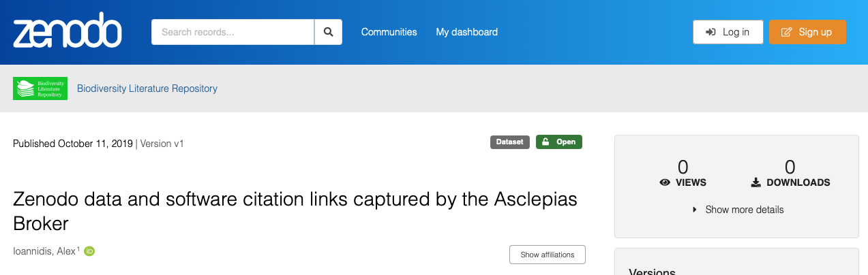Screen dimensions: 868x275
Task: Toggle Show affiliations
Action: click(x=547, y=255)
